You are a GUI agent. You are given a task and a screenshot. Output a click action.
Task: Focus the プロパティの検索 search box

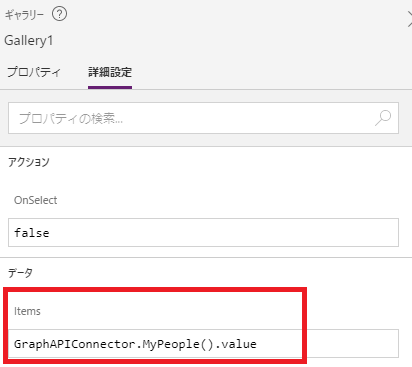click(203, 118)
